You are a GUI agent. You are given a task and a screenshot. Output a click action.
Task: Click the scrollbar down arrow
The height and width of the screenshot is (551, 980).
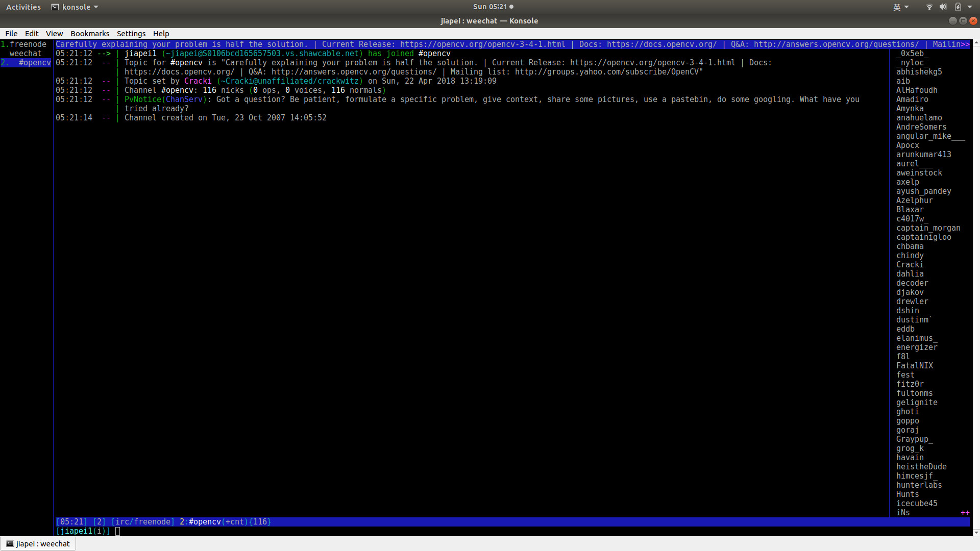[x=976, y=533]
